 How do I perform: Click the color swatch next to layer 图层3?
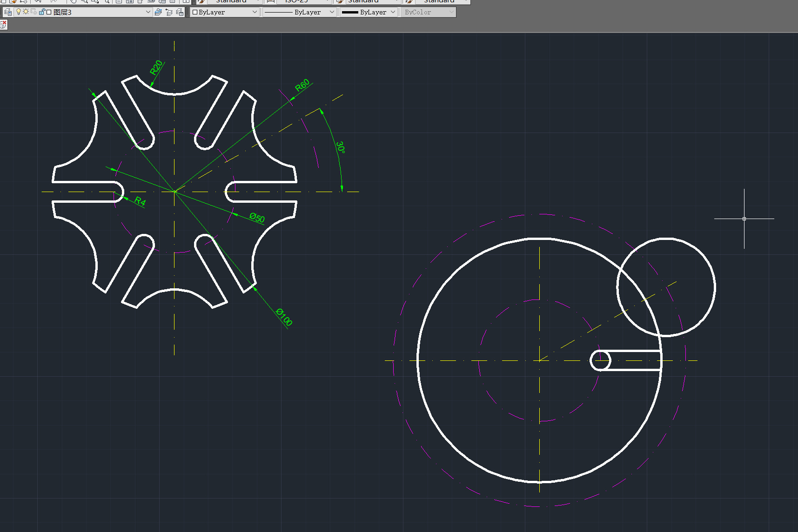point(49,12)
